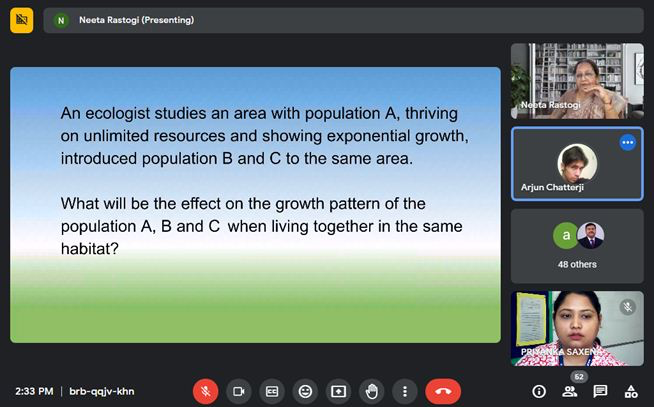Select Priyanka Saxena video tile
The width and height of the screenshot is (654, 407).
577,328
